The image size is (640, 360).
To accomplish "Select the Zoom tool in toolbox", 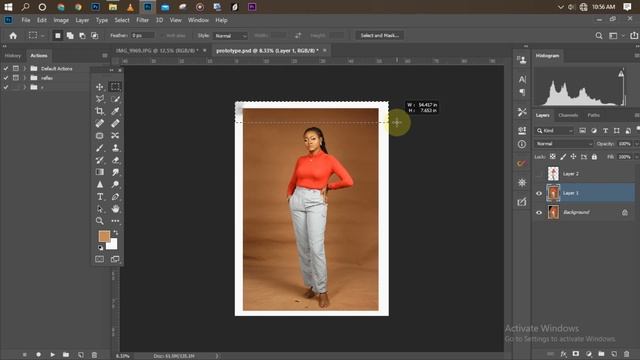I will point(99,221).
